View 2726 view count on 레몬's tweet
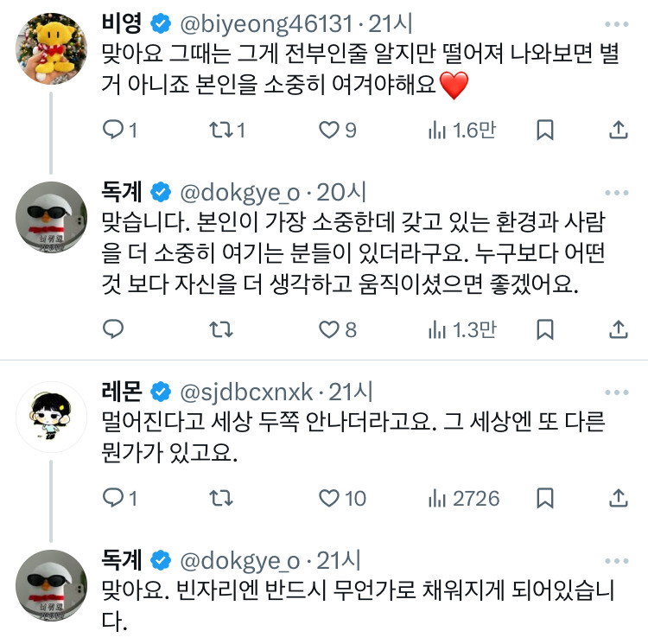The image size is (648, 644). (464, 498)
